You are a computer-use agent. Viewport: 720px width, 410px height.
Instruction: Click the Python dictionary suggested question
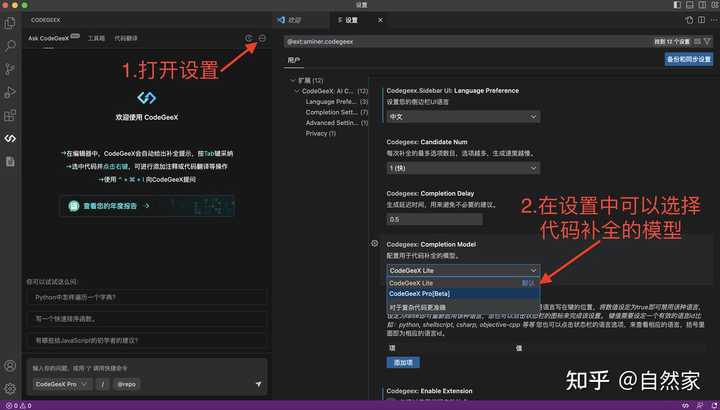click(147, 297)
